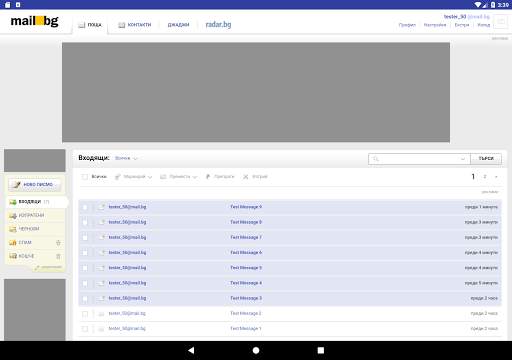This screenshot has height=360, width=512.
Task: Click envelope icon of Test Message 8
Action: point(101,222)
